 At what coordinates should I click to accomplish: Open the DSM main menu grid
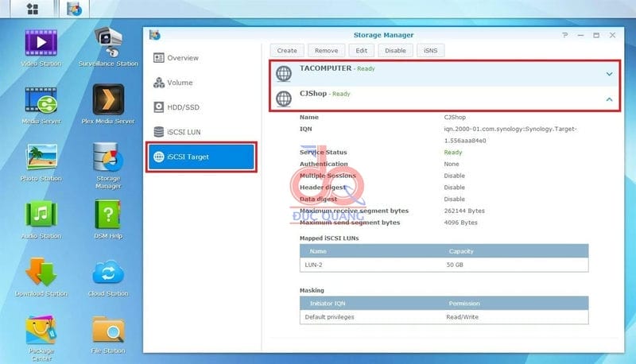click(33, 9)
